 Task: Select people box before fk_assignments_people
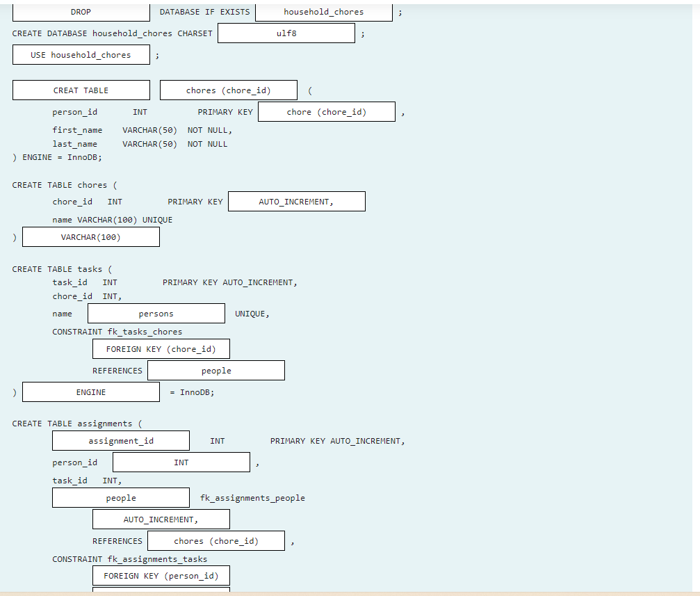[x=120, y=498]
